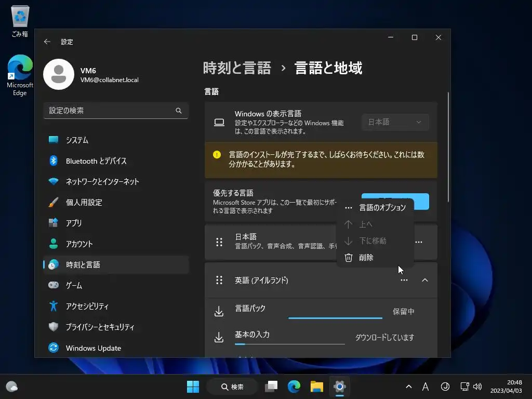532x399 pixels.
Task: Click the 基本の入力 download icon
Action: [219, 337]
